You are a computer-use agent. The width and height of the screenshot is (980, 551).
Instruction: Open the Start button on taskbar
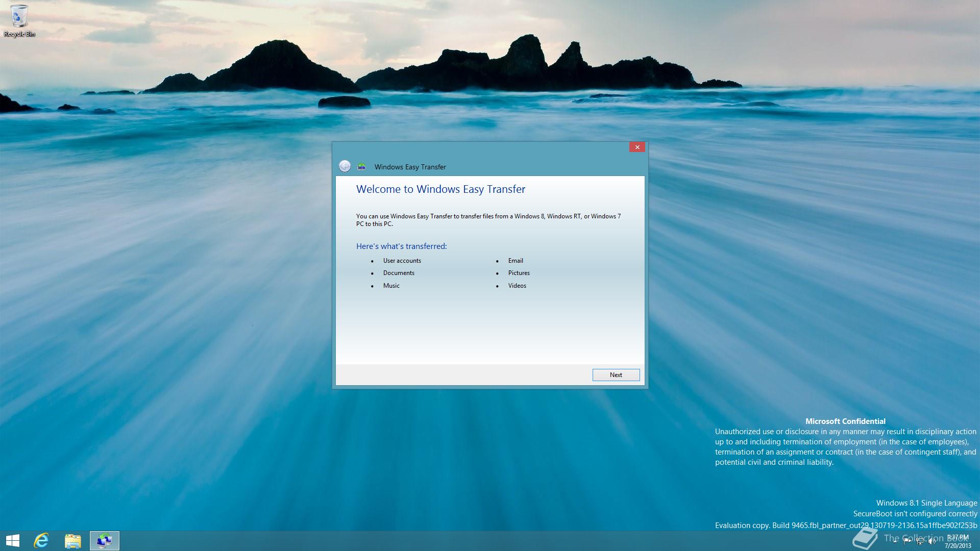13,541
